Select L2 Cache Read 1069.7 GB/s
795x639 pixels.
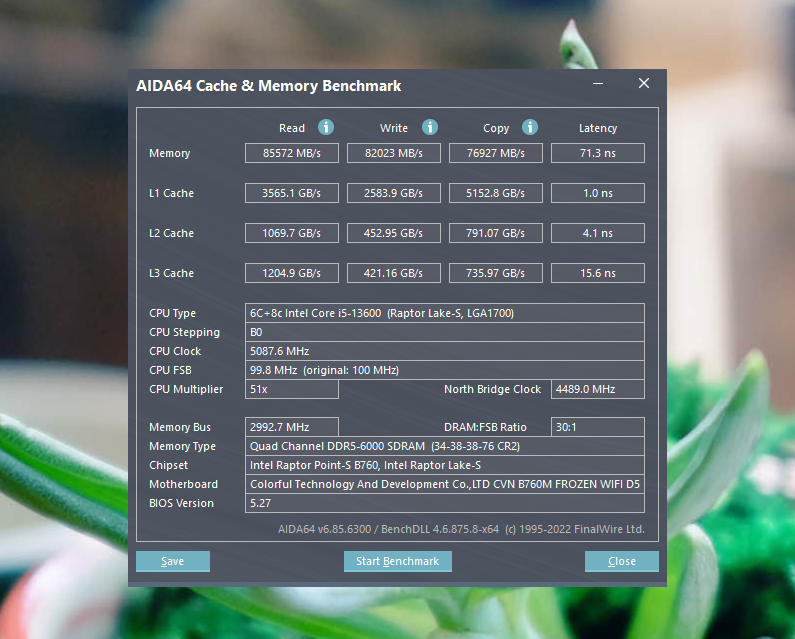[292, 233]
